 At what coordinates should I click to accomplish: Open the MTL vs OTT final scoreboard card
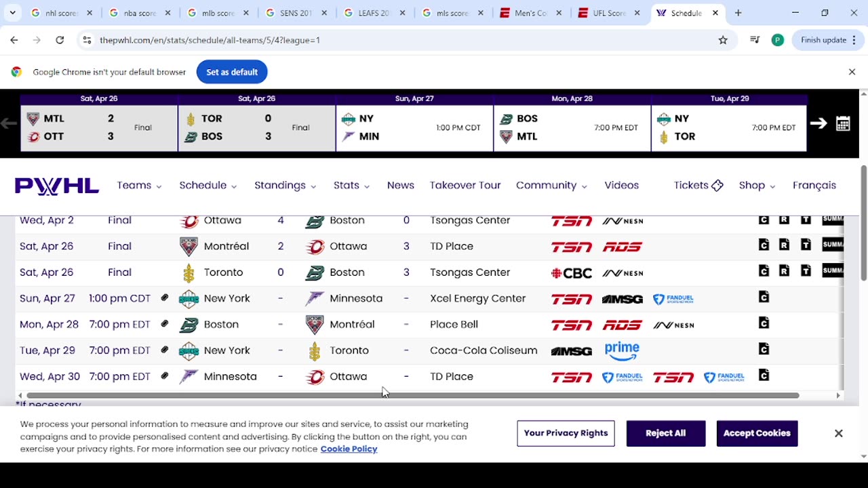[x=99, y=127]
